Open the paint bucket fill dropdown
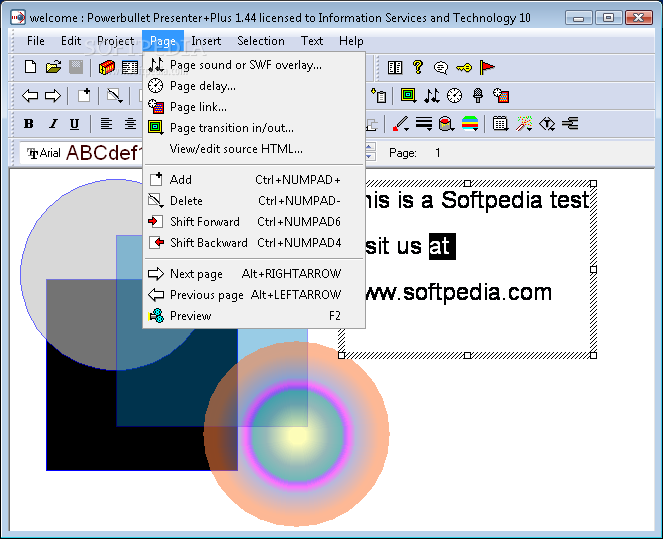Viewport: 663px width, 539px height. 447,123
